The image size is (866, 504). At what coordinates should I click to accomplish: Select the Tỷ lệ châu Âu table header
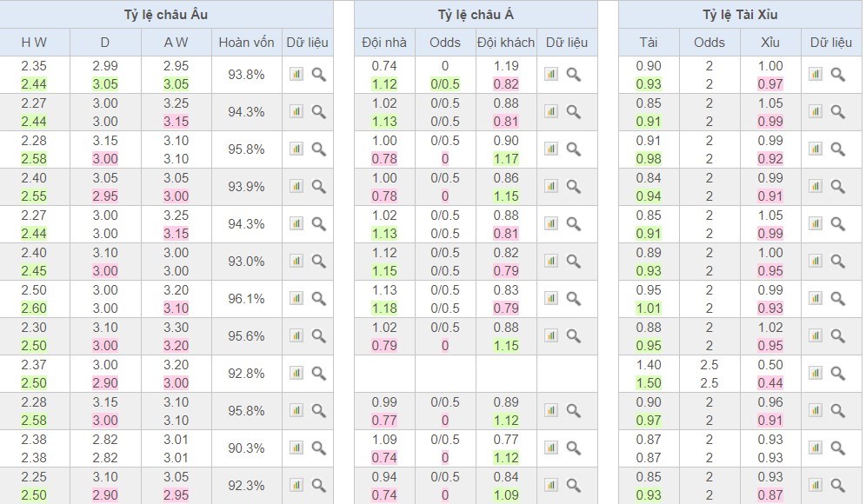pos(166,15)
